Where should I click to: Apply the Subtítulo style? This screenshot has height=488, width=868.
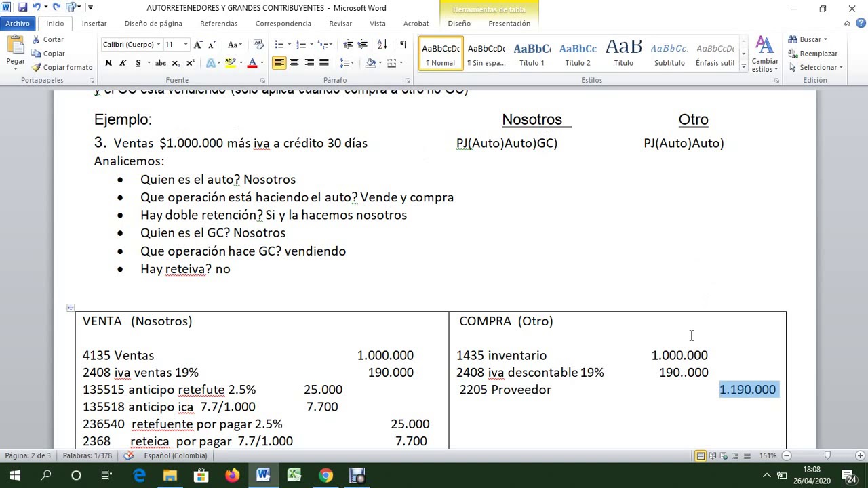click(x=669, y=54)
